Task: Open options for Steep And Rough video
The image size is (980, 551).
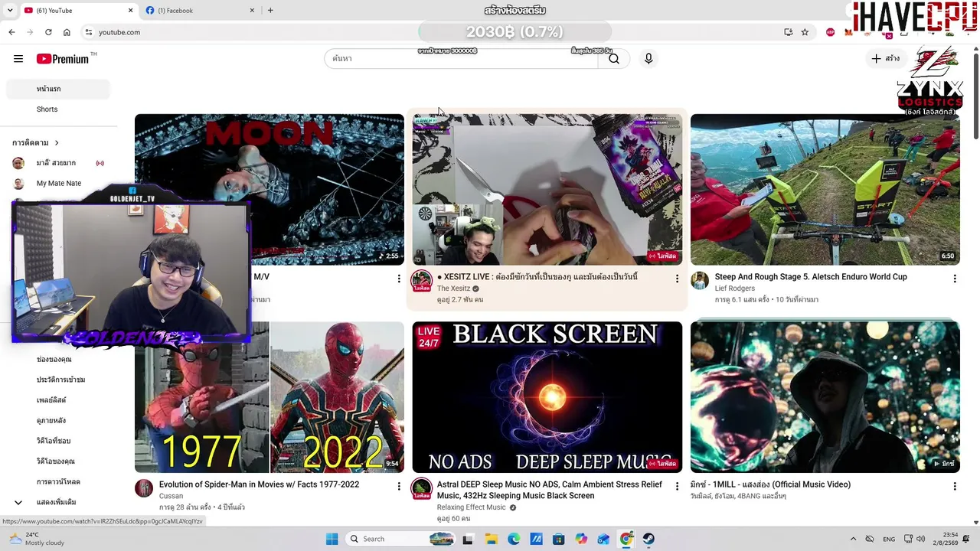Action: [x=954, y=279]
